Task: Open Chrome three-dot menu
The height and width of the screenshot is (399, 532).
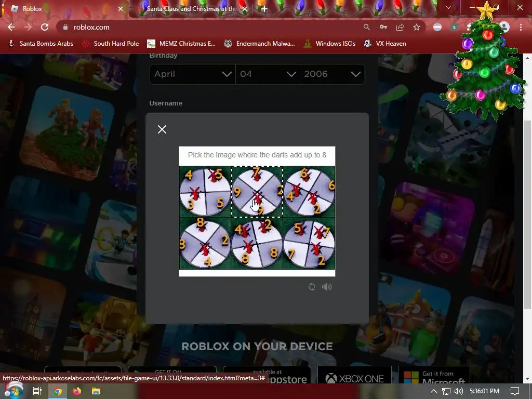Action: coord(521,27)
